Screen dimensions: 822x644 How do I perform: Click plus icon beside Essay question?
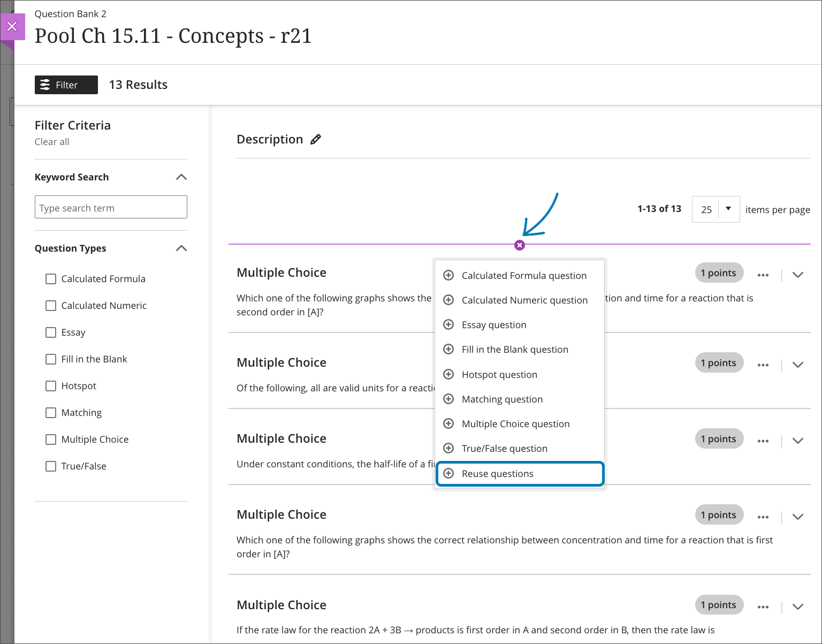tap(448, 324)
